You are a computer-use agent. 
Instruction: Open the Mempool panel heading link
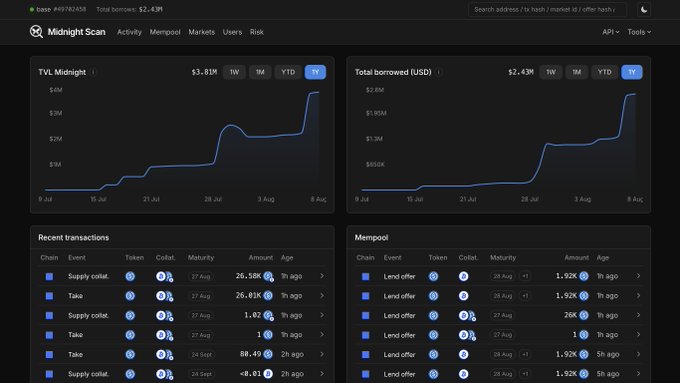pos(371,237)
